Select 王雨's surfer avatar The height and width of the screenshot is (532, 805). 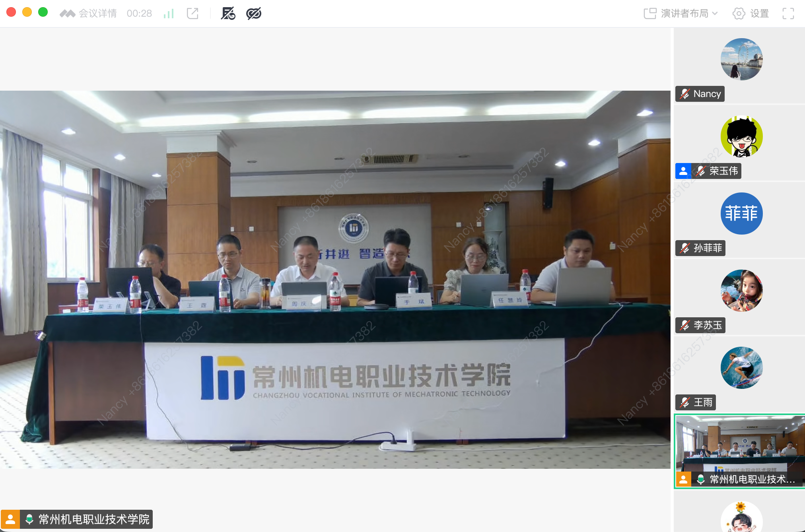[742, 368]
